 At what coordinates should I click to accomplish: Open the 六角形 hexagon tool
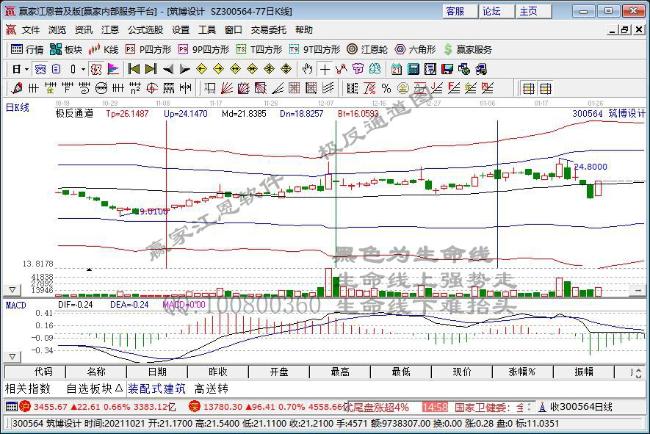coord(415,50)
